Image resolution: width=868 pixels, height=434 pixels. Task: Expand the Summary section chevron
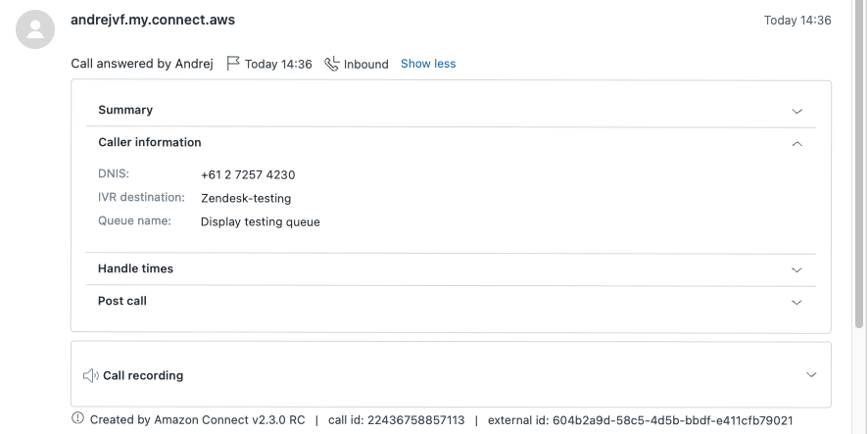coord(796,111)
